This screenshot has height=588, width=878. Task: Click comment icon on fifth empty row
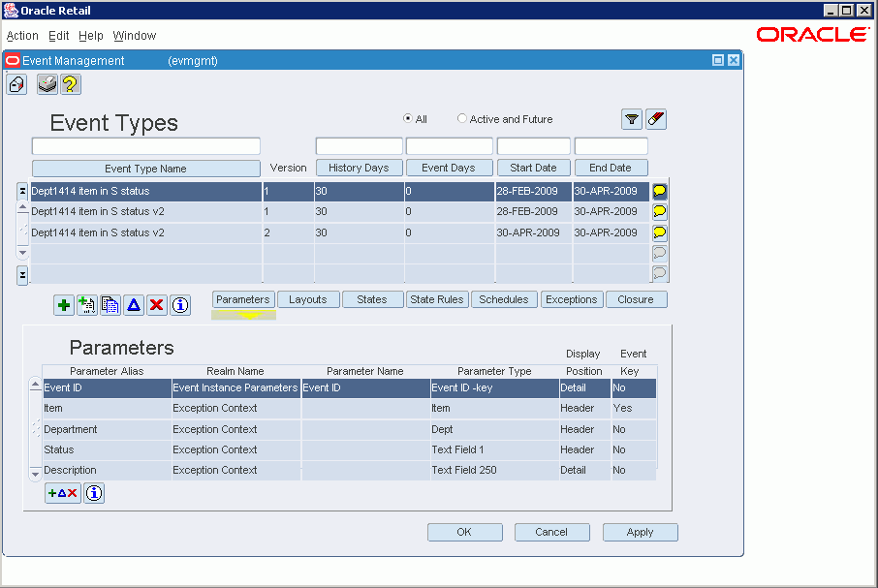coord(660,273)
